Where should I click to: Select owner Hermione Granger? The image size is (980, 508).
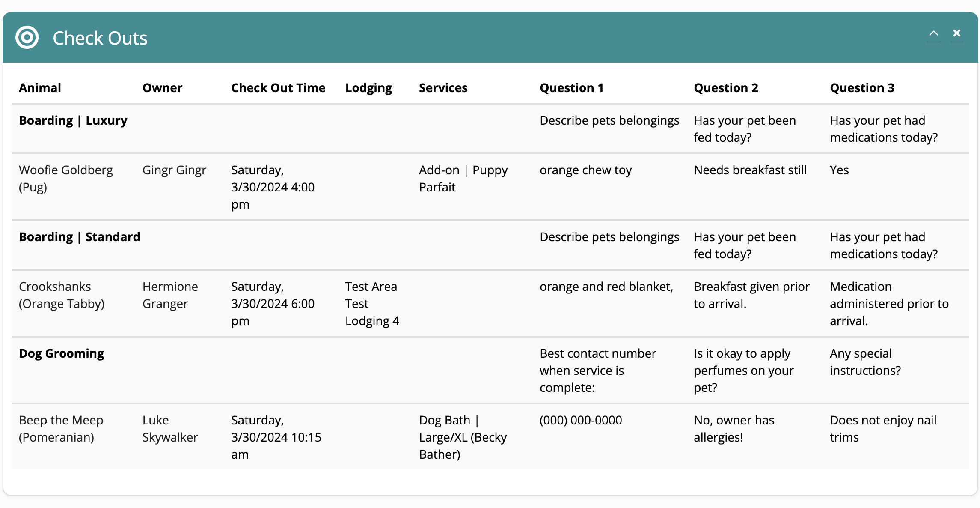(170, 295)
